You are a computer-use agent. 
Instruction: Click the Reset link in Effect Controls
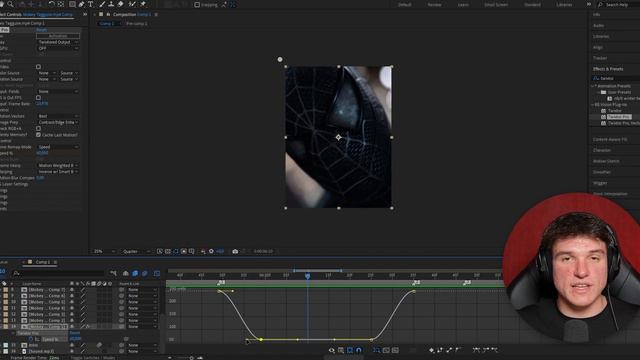[x=41, y=30]
